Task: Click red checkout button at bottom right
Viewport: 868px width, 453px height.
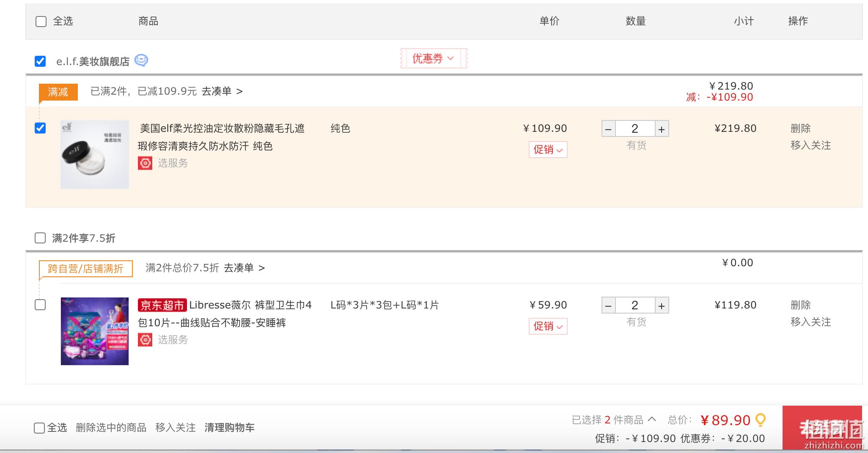Action: coord(822,428)
